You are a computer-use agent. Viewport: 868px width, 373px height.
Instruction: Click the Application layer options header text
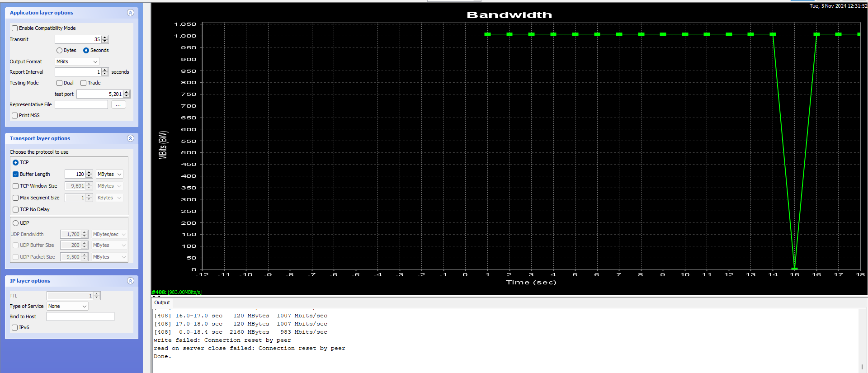42,13
